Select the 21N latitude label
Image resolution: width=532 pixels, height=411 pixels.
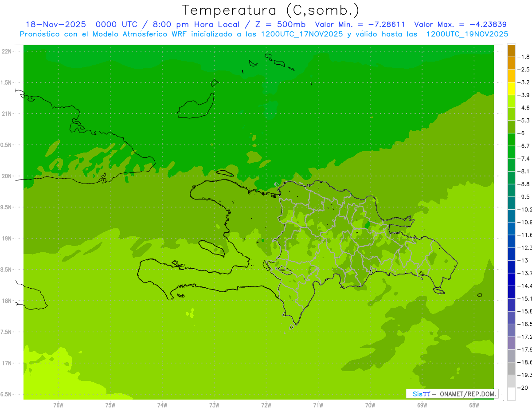click(x=8, y=114)
